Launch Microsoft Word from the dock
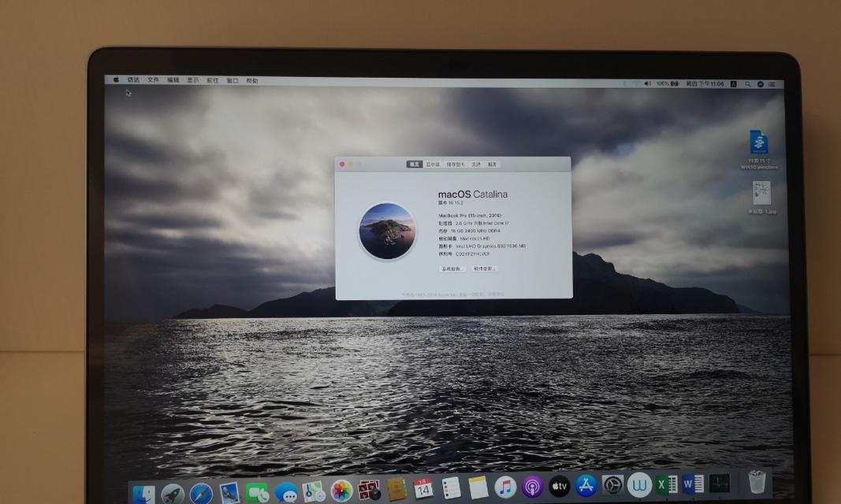 click(x=693, y=484)
